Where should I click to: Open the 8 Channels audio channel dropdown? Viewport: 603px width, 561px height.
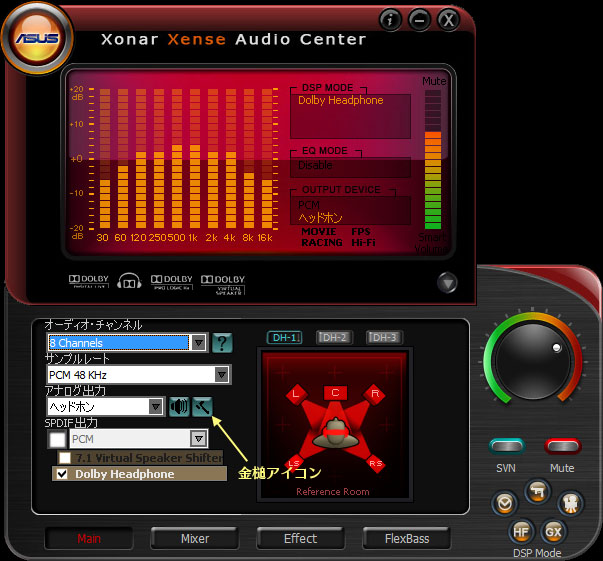point(128,342)
